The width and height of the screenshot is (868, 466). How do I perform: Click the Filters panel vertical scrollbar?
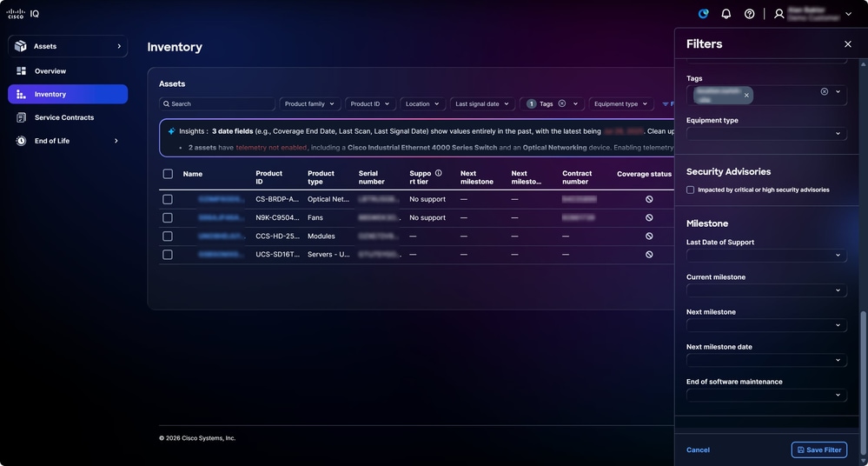(x=863, y=383)
